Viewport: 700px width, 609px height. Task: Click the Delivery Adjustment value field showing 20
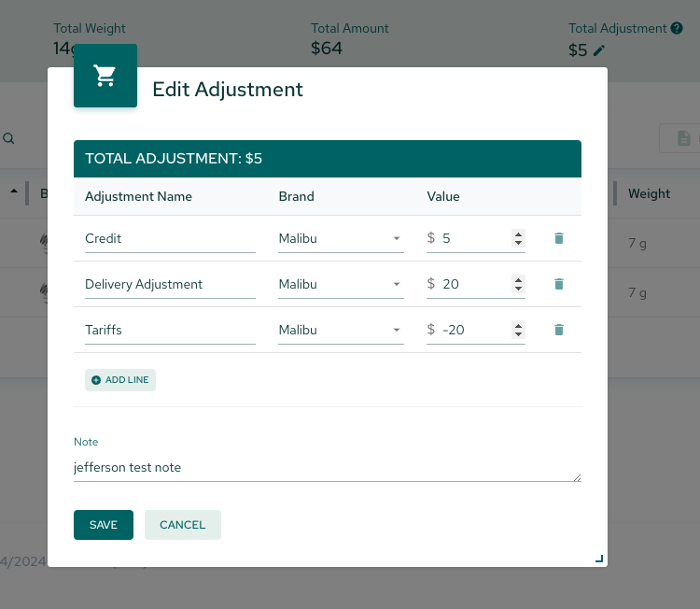pos(474,284)
